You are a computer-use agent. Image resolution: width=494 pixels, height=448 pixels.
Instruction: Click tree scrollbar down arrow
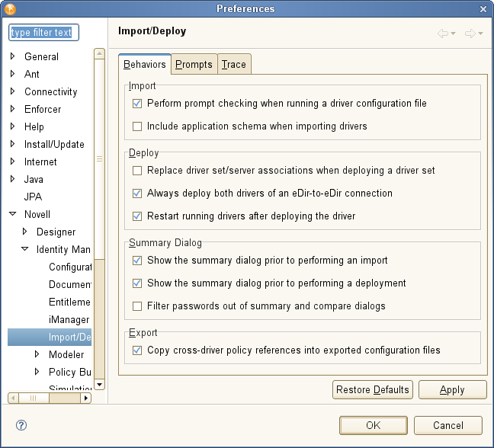[x=99, y=385]
